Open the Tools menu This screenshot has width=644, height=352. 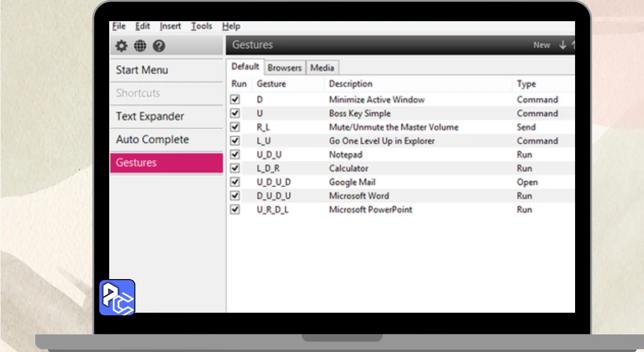201,26
